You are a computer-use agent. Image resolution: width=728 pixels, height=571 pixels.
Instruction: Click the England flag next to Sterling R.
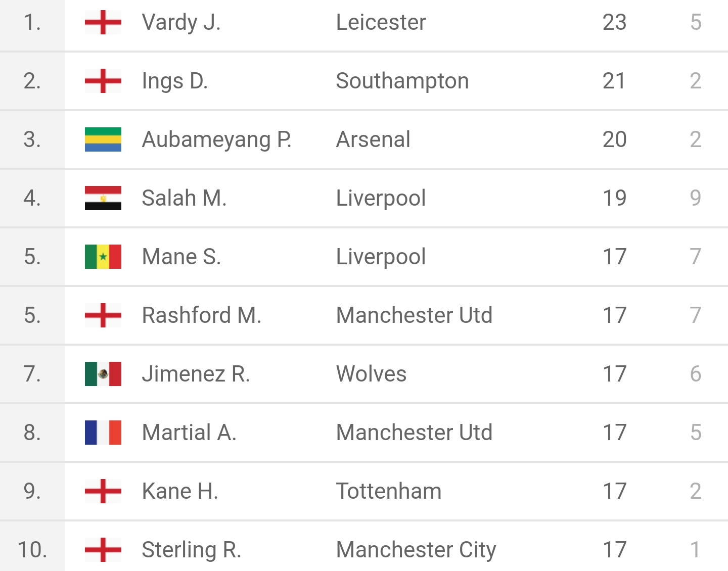[x=103, y=550]
